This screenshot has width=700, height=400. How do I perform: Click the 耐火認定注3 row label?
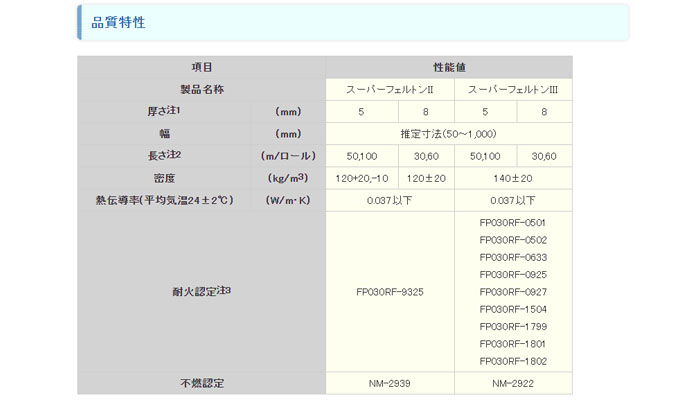(x=201, y=291)
